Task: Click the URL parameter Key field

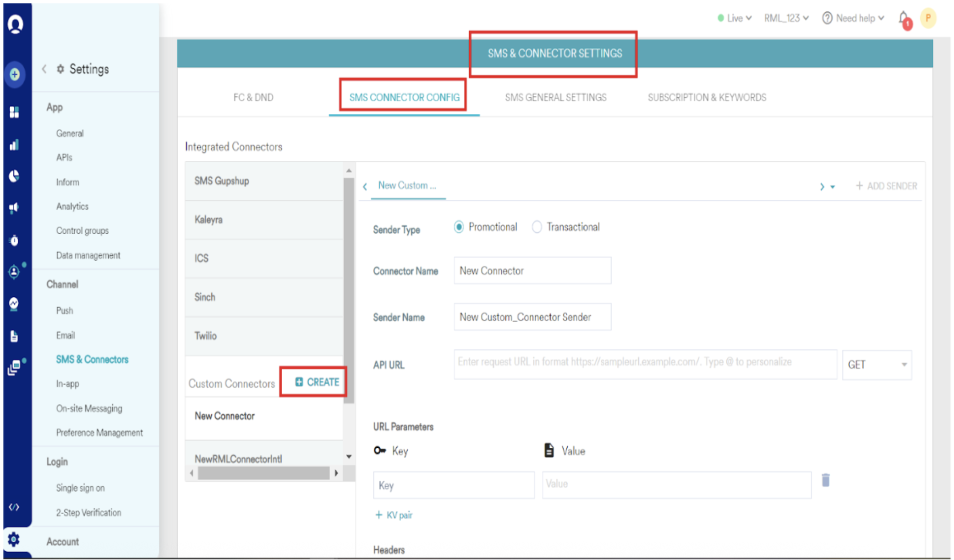Action: coord(454,485)
